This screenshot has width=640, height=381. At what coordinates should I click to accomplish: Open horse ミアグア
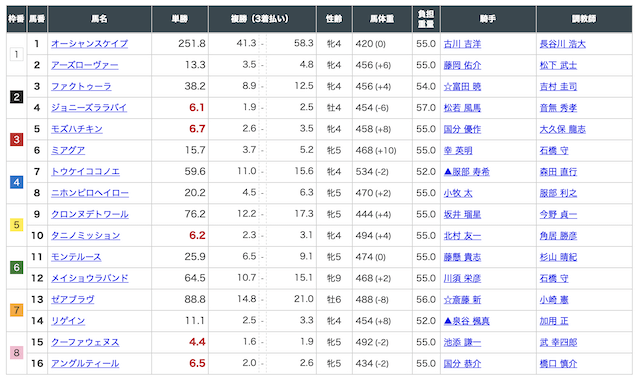coord(68,150)
